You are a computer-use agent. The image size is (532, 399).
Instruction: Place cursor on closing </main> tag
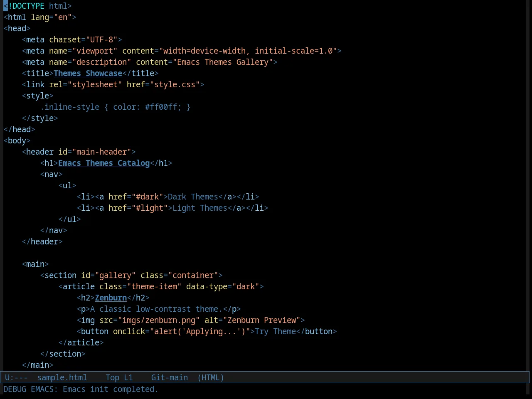pyautogui.click(x=37, y=365)
